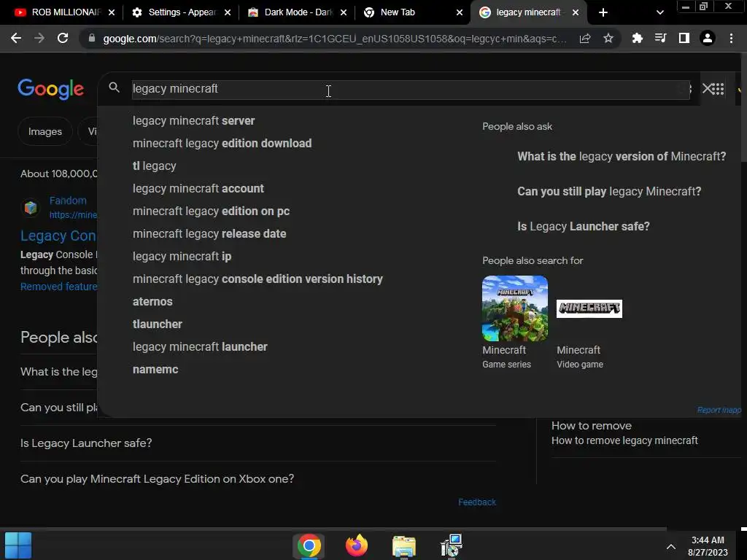Screen dimensions: 747x560
Task: Open the Chrome profile avatar
Action: coord(708,38)
